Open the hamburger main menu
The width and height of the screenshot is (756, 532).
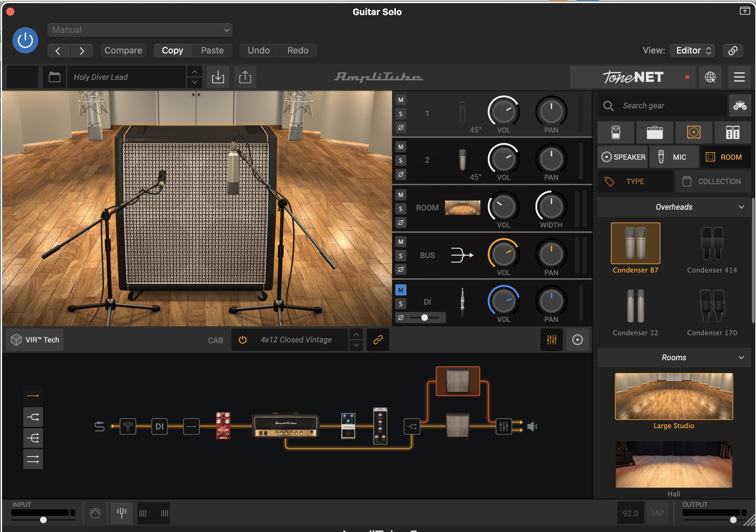click(x=739, y=77)
